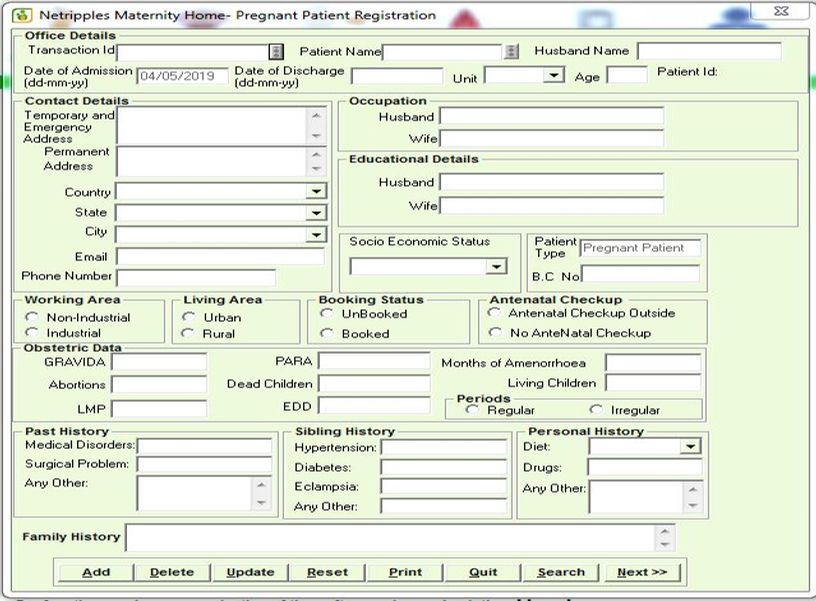Click the GRAVIDA field
Viewport: 816px width, 601px height.
tap(159, 362)
